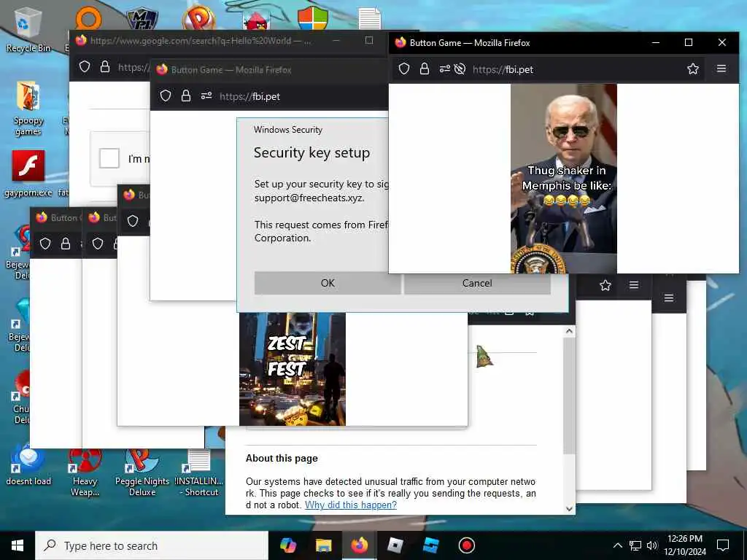Click shield icon in middle Button Game window
The width and height of the screenshot is (747, 560).
click(166, 96)
